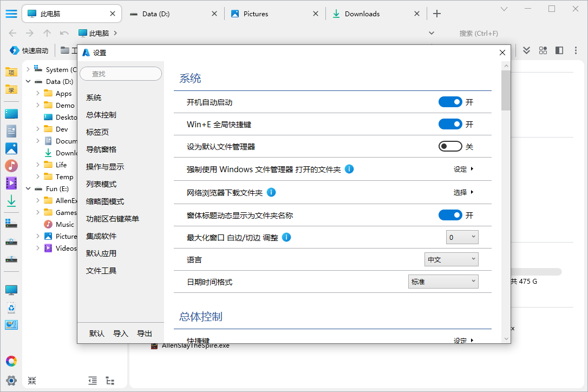Close the Pictures tab
Image resolution: width=588 pixels, height=392 pixels.
click(x=316, y=14)
